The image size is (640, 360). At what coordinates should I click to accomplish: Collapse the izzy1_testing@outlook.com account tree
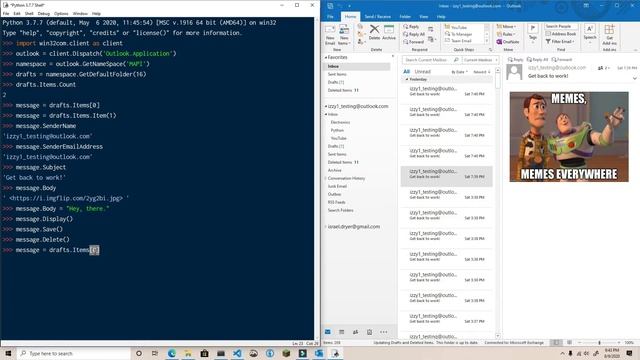click(x=326, y=106)
